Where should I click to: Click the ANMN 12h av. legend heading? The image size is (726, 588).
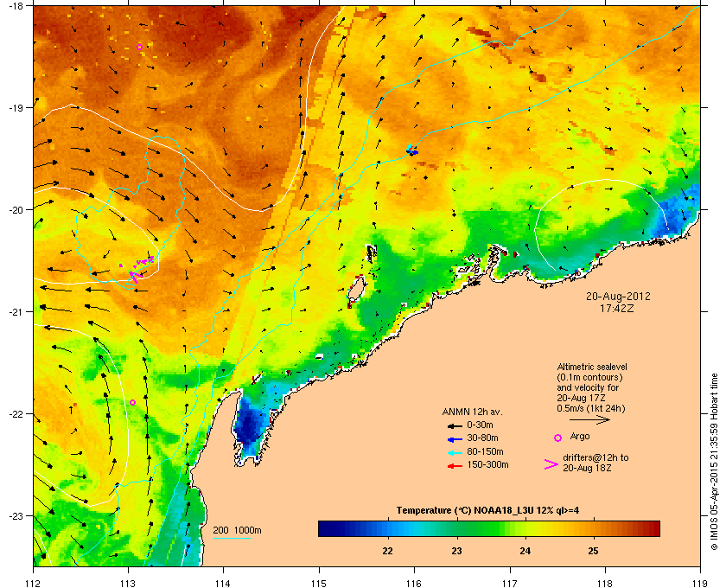(x=472, y=412)
